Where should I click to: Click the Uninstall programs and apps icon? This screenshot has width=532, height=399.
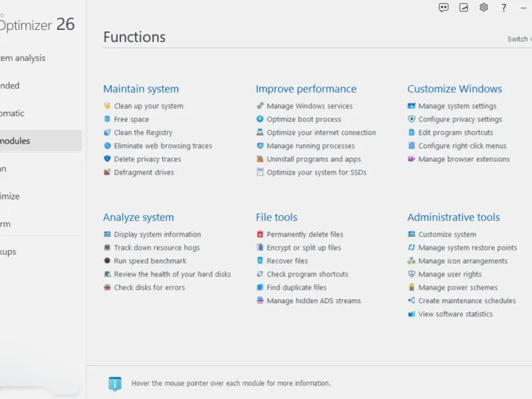(260, 159)
